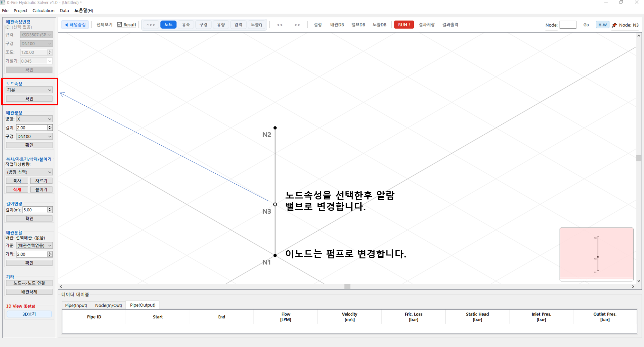This screenshot has height=347, width=644.
Task: Switch to the Pipe(Input) tab
Action: (76, 305)
